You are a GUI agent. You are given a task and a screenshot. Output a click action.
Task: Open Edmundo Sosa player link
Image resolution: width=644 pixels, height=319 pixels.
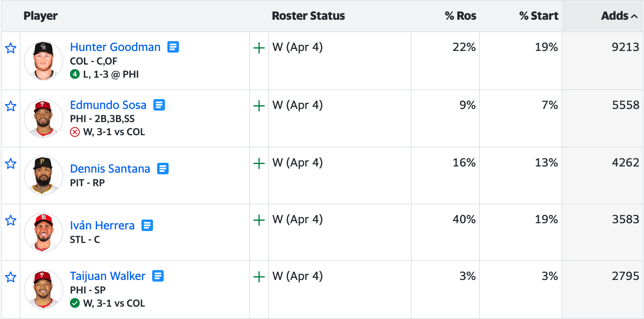pyautogui.click(x=108, y=105)
